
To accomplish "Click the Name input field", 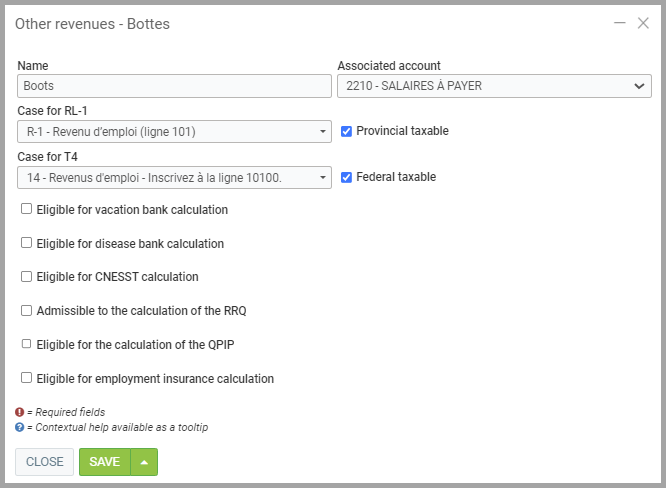I will [x=174, y=86].
